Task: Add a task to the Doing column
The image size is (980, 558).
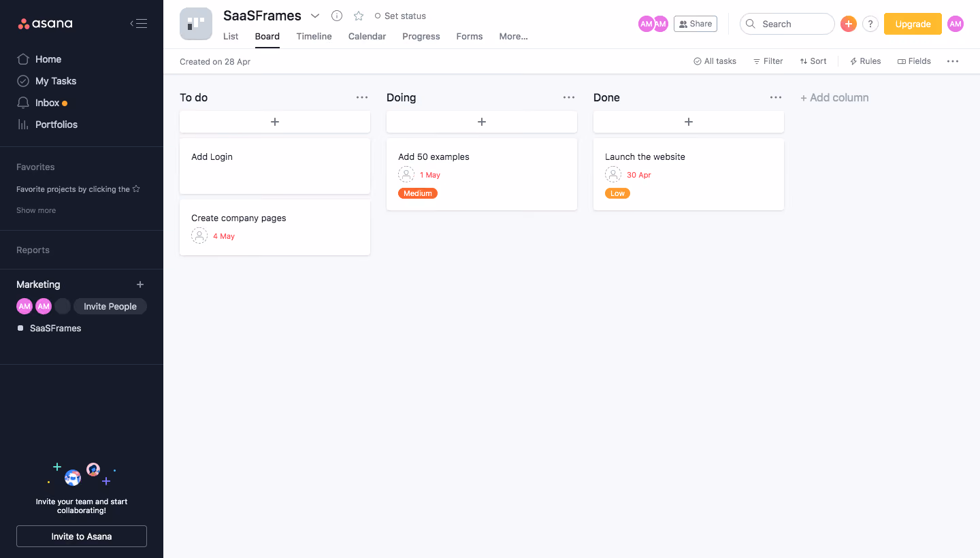Action: (x=482, y=122)
